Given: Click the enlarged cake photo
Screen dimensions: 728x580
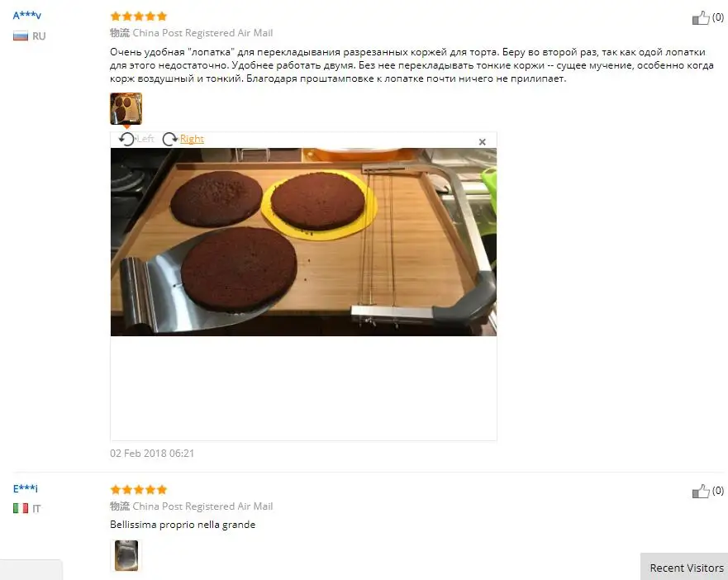Looking at the screenshot, I should pos(303,242).
